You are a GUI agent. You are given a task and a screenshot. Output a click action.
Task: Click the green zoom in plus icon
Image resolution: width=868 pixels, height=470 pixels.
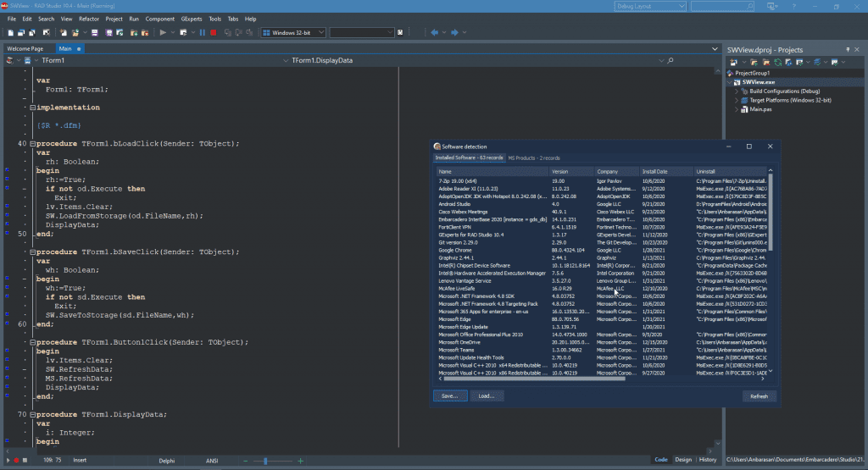301,461
